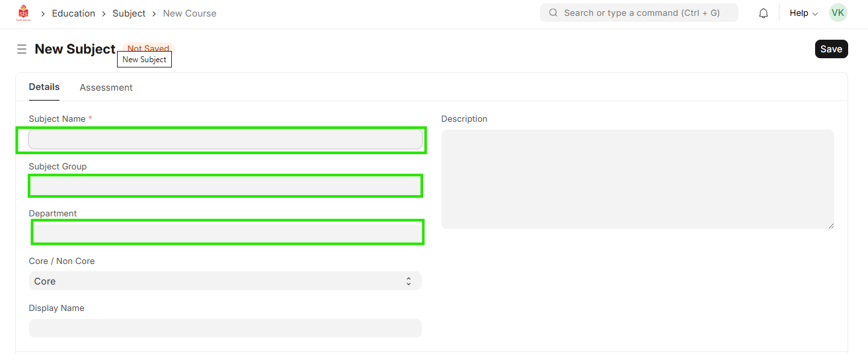This screenshot has width=868, height=354.
Task: Select the Department input field
Action: 227,233
